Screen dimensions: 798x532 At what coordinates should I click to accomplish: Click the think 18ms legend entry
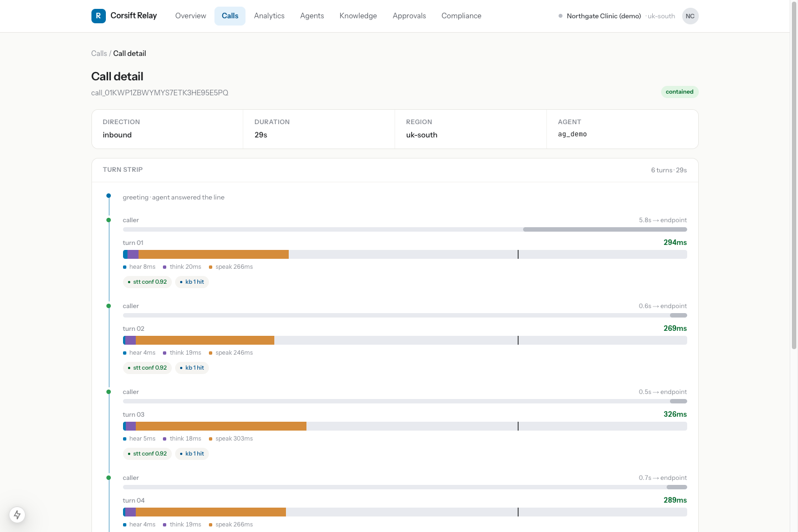[182, 439]
